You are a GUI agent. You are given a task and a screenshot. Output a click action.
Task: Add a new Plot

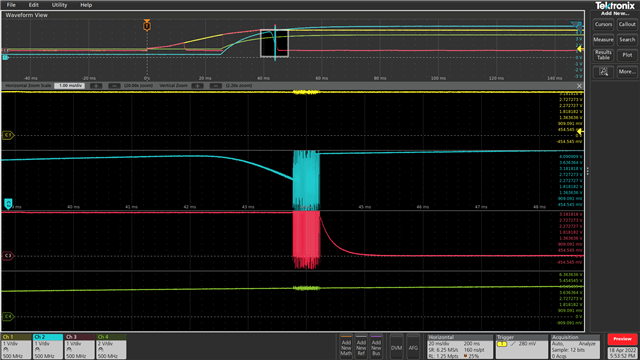(x=627, y=55)
